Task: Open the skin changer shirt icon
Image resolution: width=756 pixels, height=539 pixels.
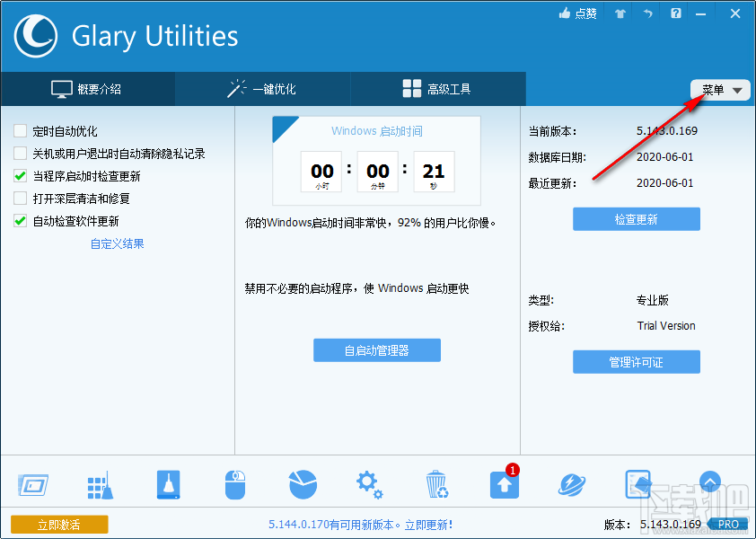Action: tap(619, 13)
